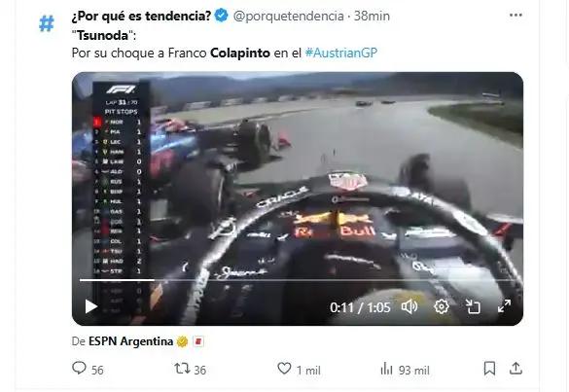This screenshot has width=569, height=392.
Task: Open video settings gear icon
Action: 442,307
